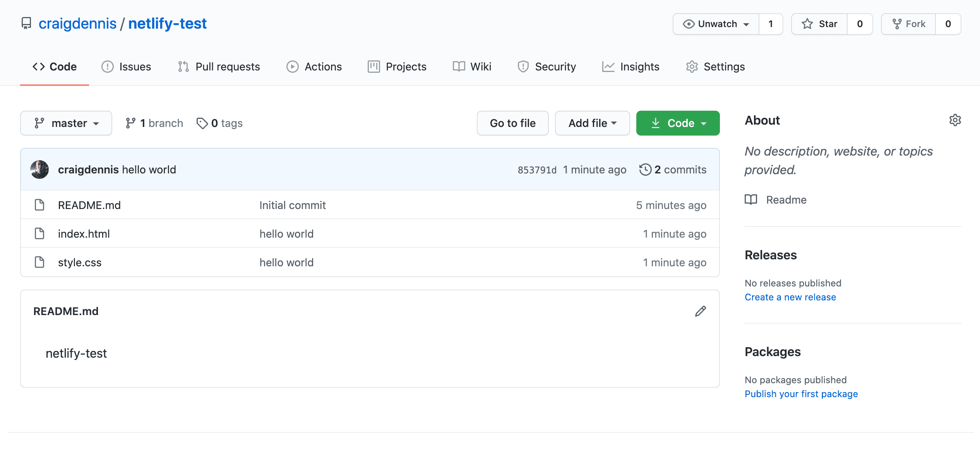Open the Actions tab
The width and height of the screenshot is (980, 449).
tap(314, 67)
